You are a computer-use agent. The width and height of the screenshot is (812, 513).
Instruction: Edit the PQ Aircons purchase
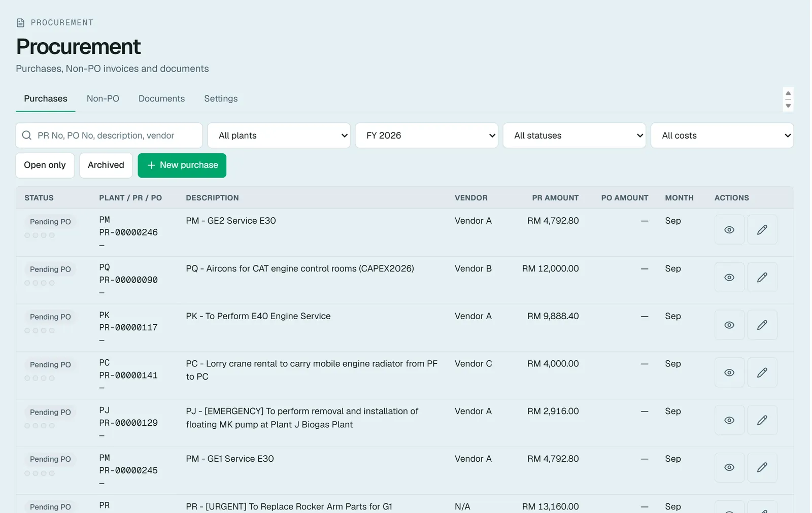click(762, 278)
